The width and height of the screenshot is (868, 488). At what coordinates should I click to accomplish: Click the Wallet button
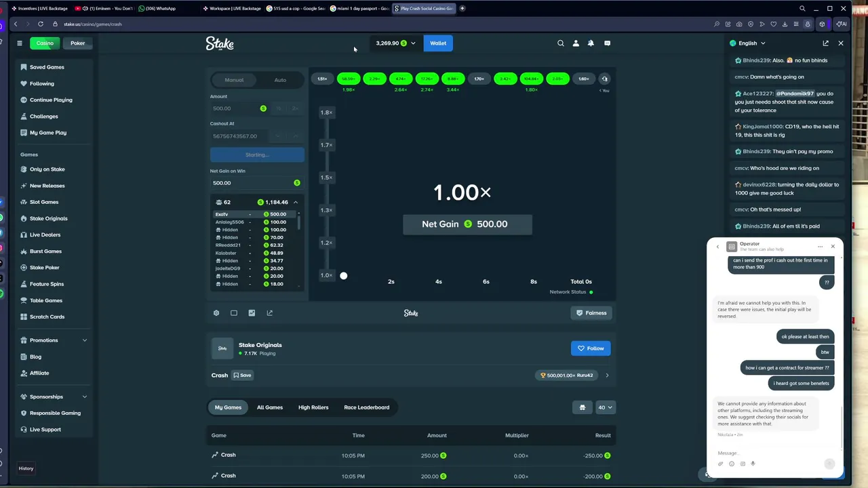[x=438, y=43]
